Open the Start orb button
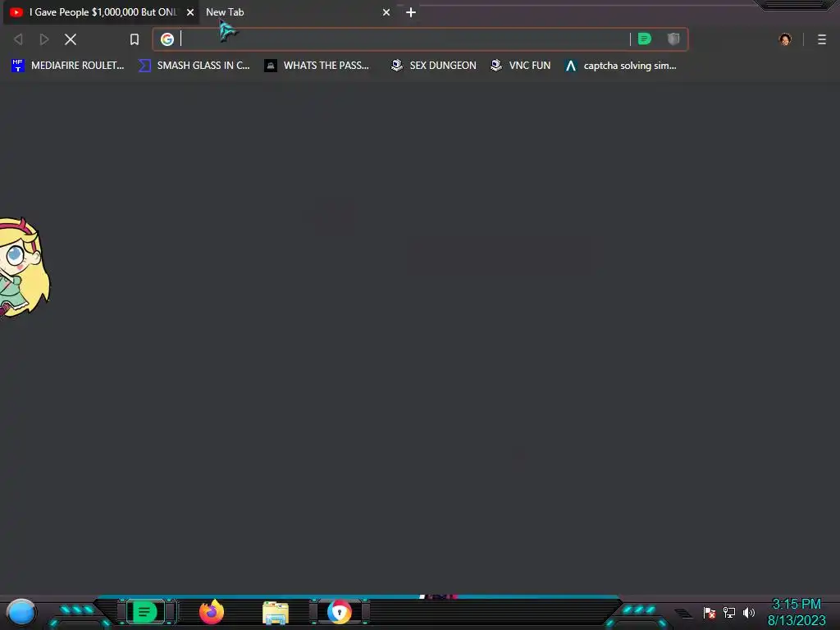840x630 pixels. tap(21, 612)
